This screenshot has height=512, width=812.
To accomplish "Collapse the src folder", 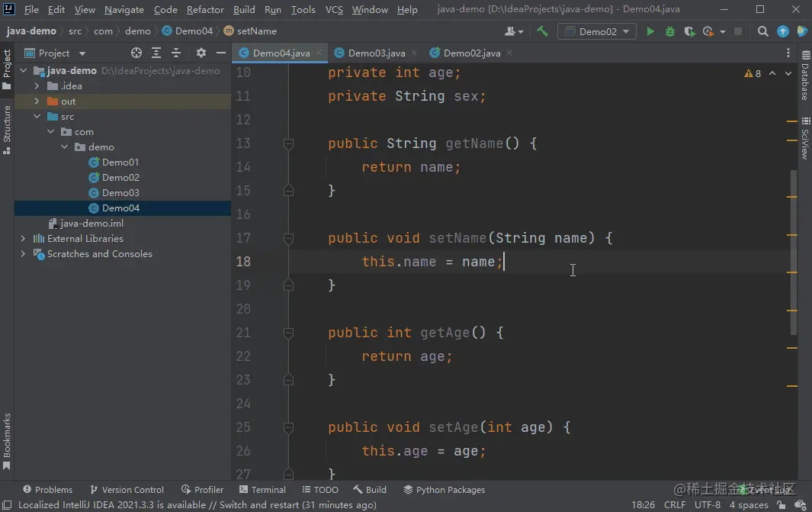I will coord(37,117).
